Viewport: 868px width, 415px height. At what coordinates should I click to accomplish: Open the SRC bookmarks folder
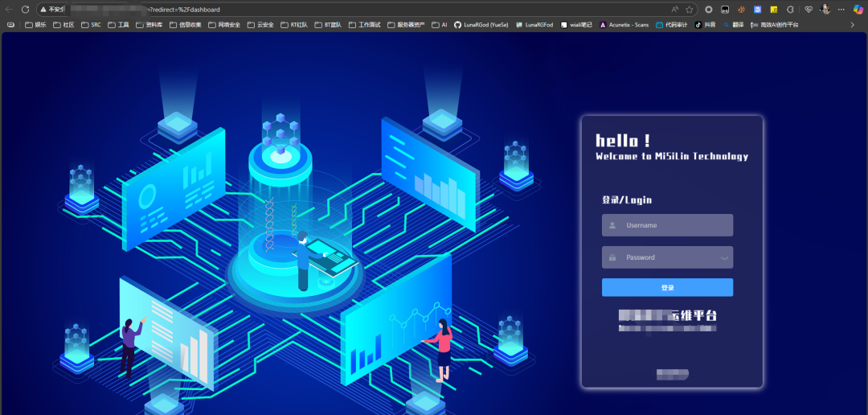coord(92,24)
